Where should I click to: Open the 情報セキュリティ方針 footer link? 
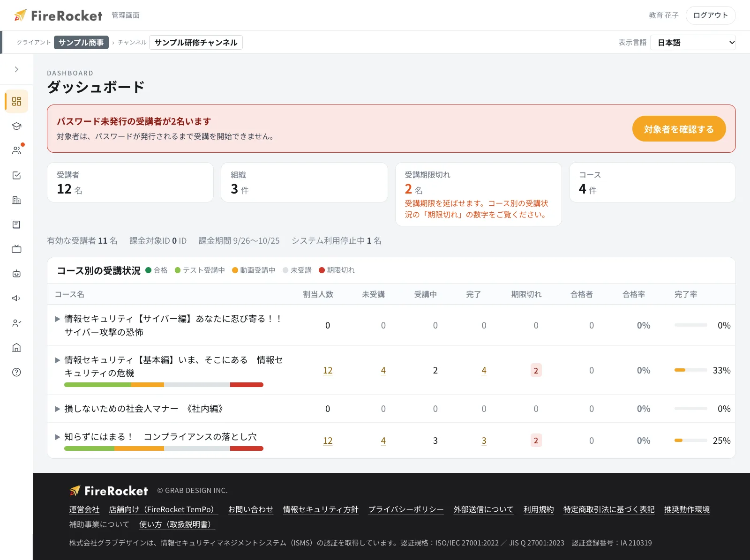click(x=321, y=509)
